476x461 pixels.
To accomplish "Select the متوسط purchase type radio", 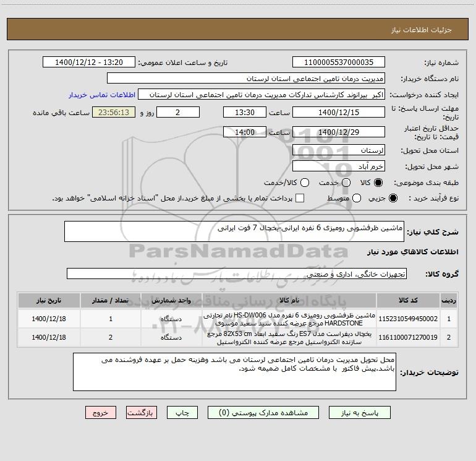I will point(357,198).
